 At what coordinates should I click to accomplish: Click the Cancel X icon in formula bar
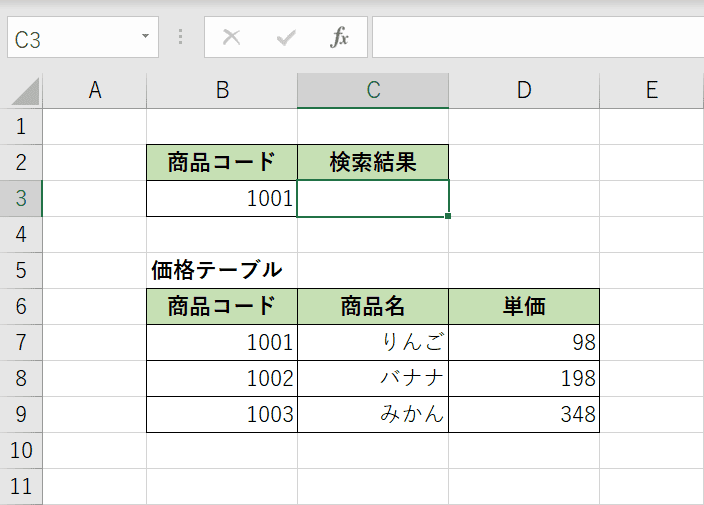click(231, 37)
